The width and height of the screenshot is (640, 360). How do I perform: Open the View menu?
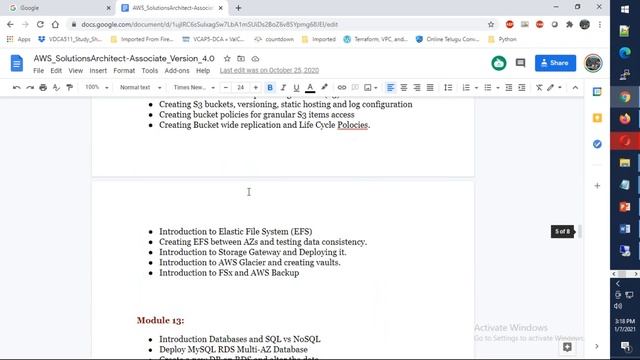76,71
